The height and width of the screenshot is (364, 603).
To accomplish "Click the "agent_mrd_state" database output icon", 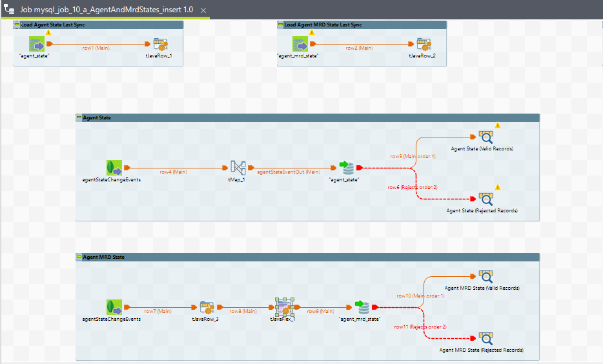I will [x=363, y=307].
